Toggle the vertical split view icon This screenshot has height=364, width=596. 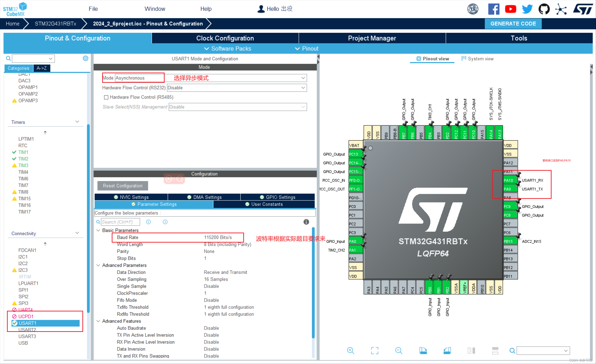(471, 351)
